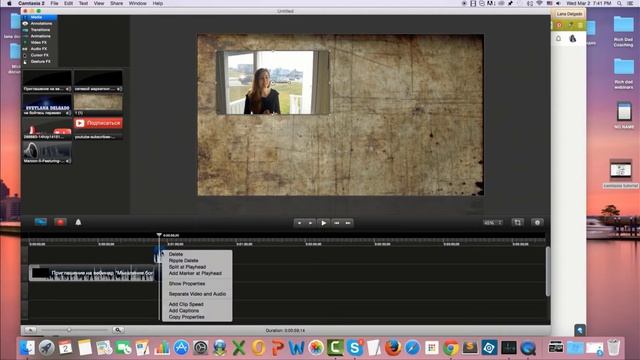The width and height of the screenshot is (640, 360).
Task: Open the File menu
Action: pos(54,3)
